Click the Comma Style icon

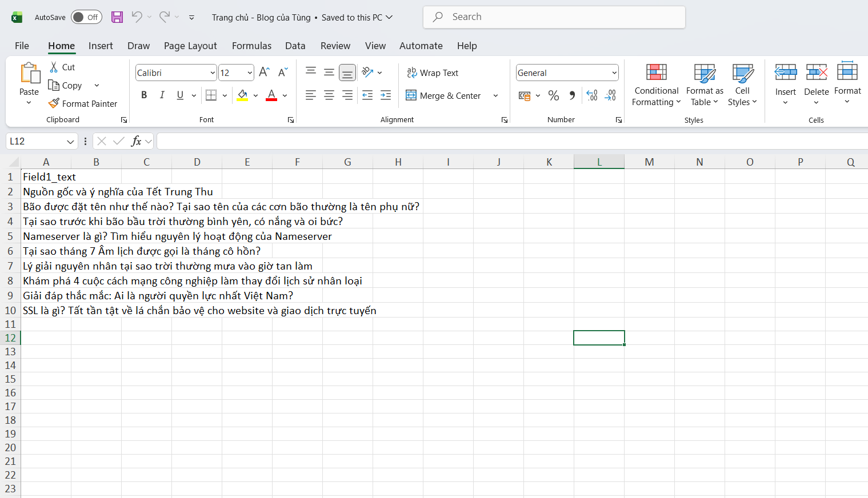point(571,95)
